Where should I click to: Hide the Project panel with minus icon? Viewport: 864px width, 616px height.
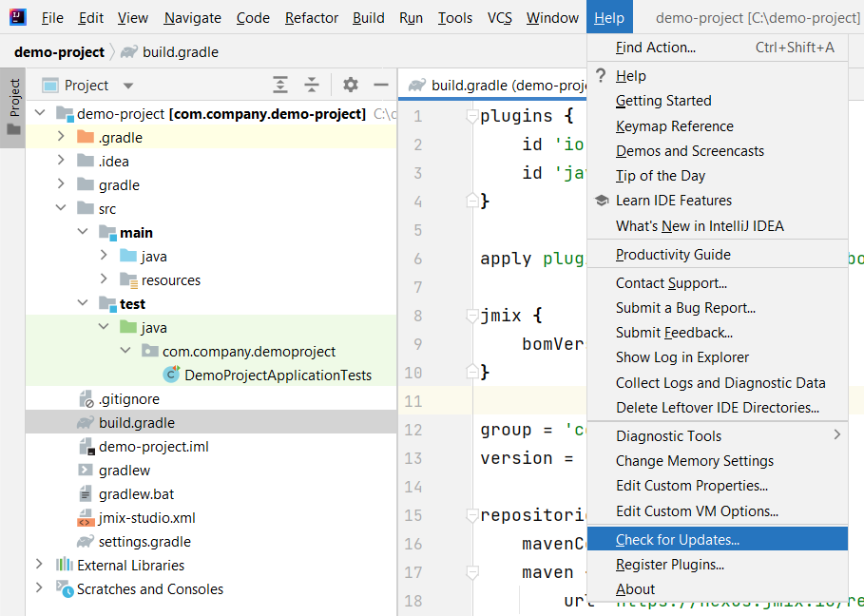tap(380, 86)
